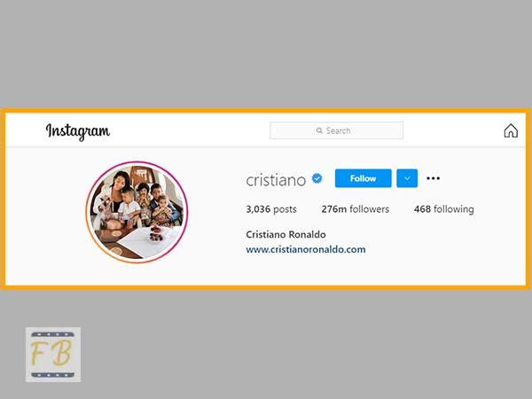Follow the cristiano account
This screenshot has width=532, height=399.
tap(363, 178)
